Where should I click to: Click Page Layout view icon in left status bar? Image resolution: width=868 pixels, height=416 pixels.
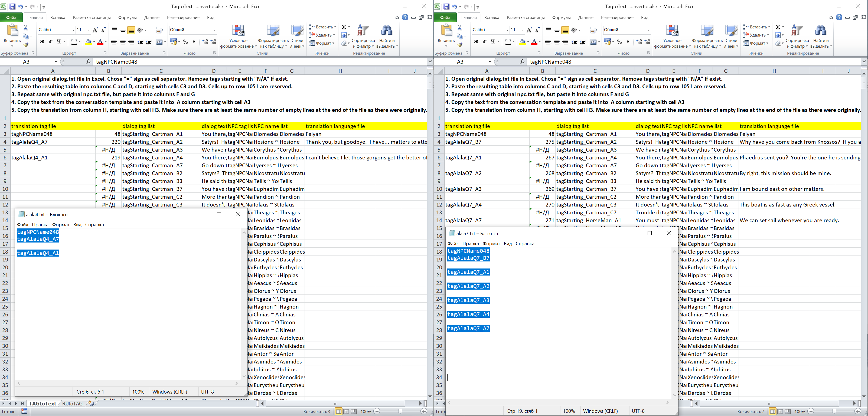point(346,411)
